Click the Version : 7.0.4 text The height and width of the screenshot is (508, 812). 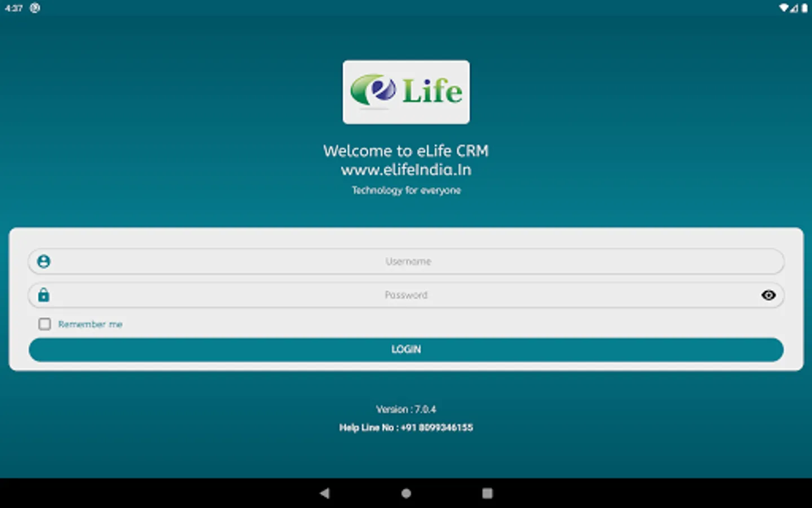tap(406, 409)
